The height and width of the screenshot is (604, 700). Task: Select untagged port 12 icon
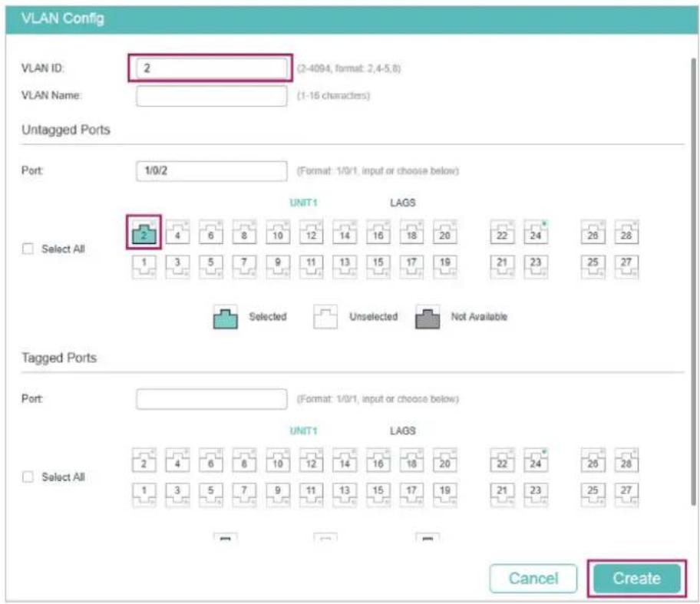click(x=311, y=232)
